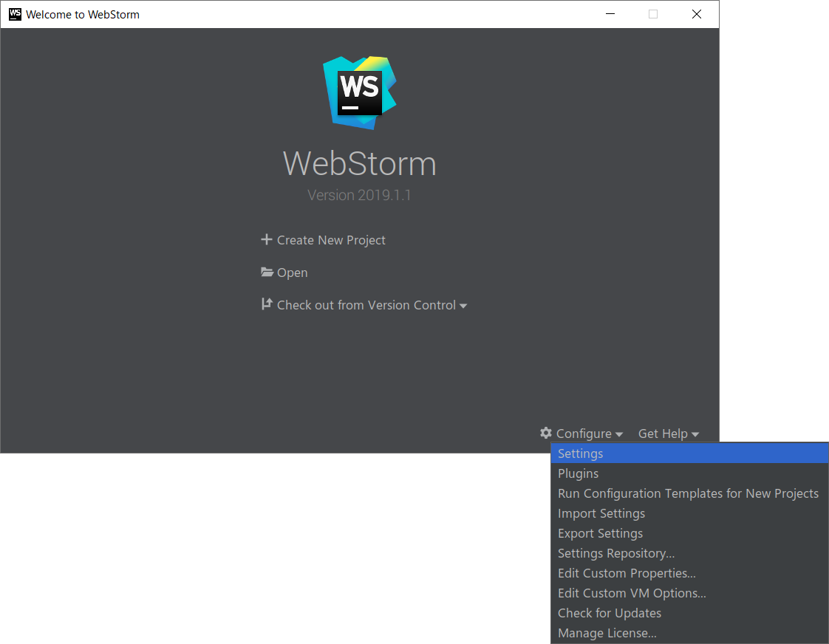
Task: Choose Edit Custom Properties...
Action: point(689,573)
